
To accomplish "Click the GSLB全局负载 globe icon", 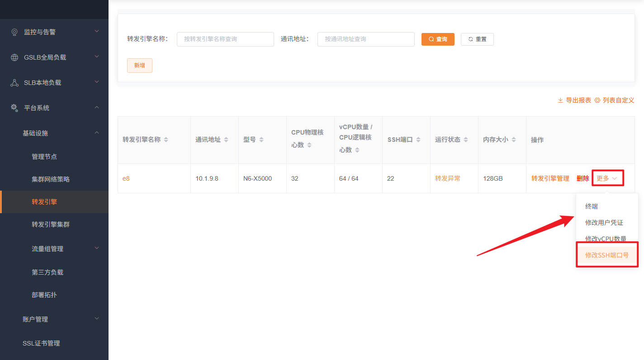I will tap(14, 57).
